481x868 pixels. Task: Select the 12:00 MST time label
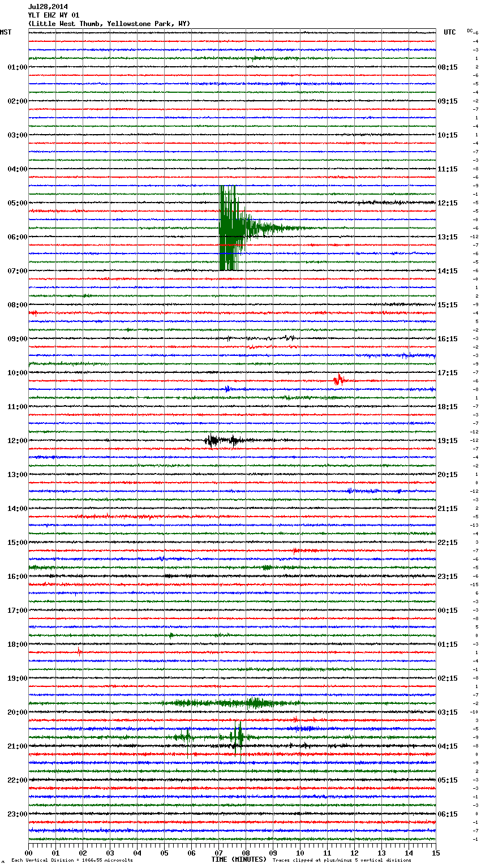(18, 441)
